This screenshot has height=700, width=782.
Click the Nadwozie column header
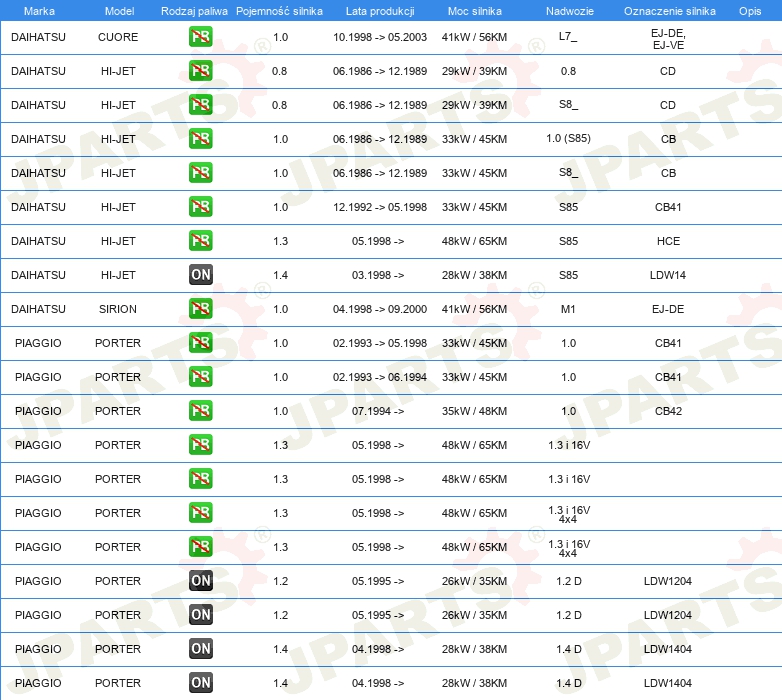tap(568, 10)
